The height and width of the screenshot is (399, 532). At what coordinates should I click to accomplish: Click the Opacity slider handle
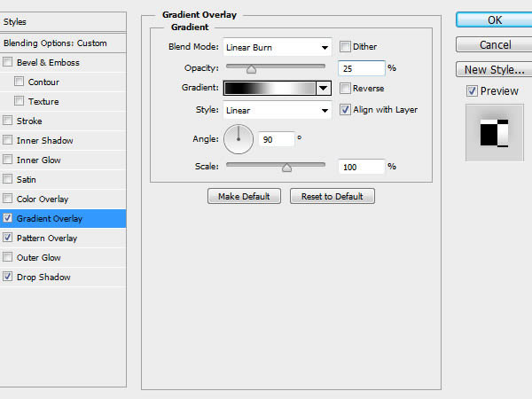tap(252, 69)
